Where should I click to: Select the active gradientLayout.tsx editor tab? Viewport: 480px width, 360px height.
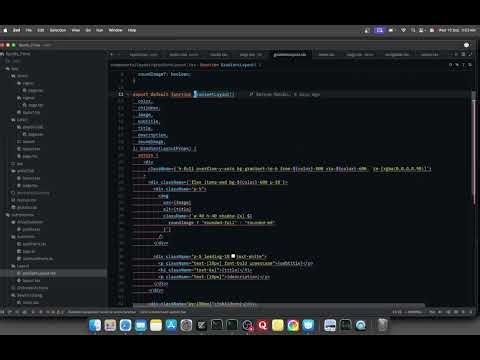click(x=289, y=54)
